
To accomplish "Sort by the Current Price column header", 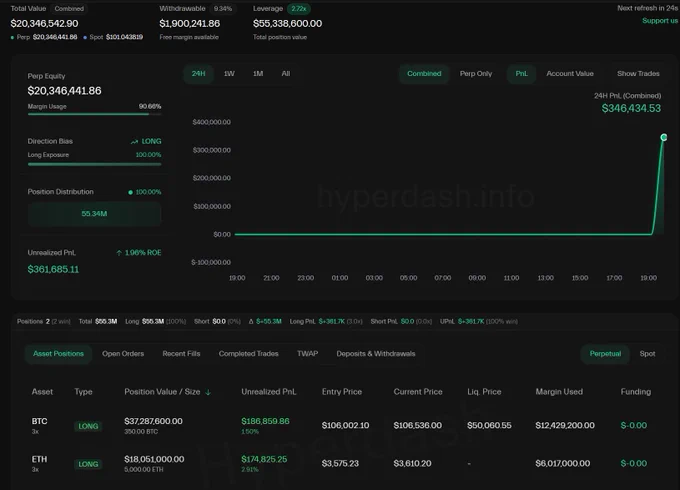I will pos(418,392).
